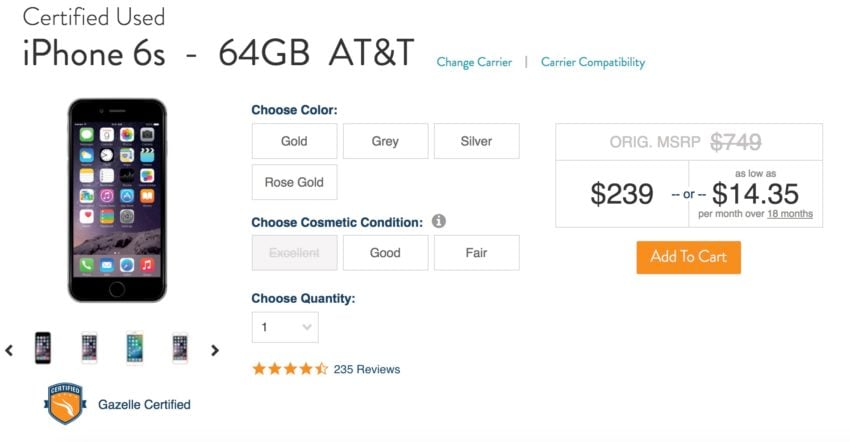Choose the Rose Gold color option

click(x=294, y=182)
